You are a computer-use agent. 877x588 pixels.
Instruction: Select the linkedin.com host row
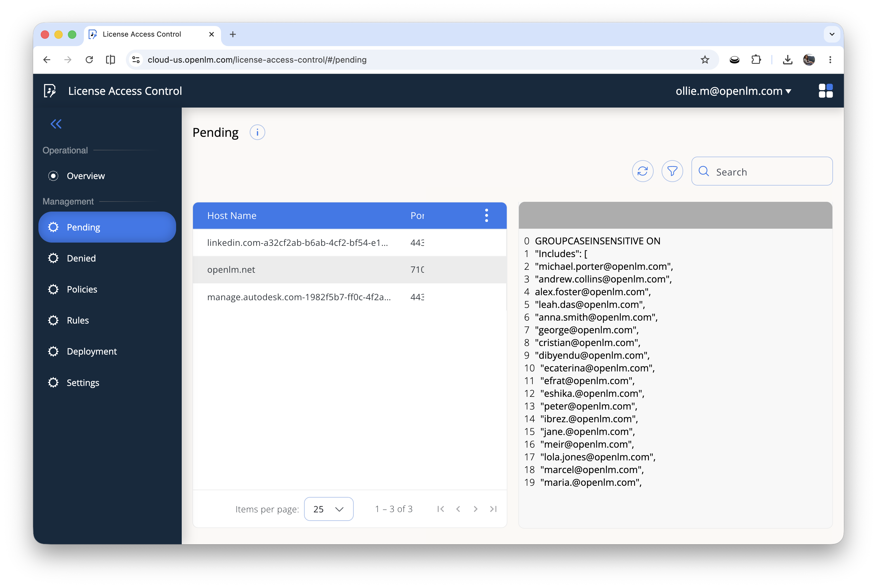point(350,243)
